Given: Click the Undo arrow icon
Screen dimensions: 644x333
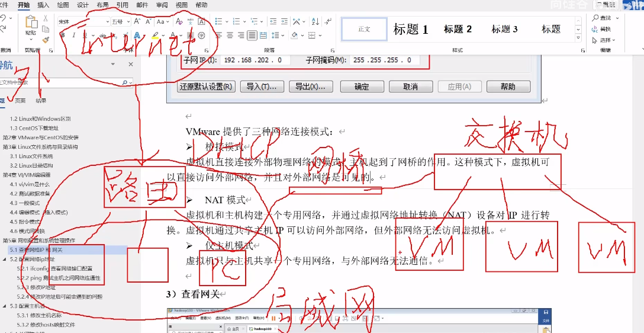Looking at the screenshot, I should click(x=3, y=18).
